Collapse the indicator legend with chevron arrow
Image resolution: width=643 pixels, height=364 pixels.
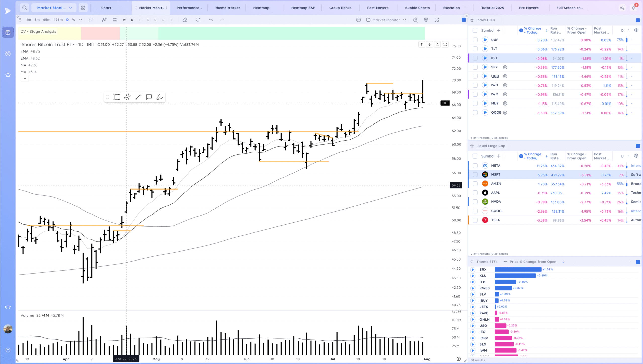point(25,78)
